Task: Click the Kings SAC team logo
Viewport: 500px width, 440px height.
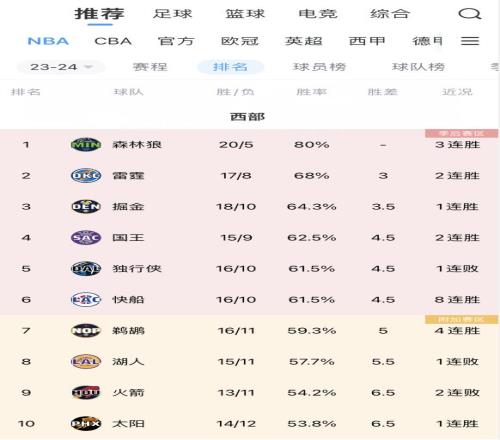Action: 86,238
